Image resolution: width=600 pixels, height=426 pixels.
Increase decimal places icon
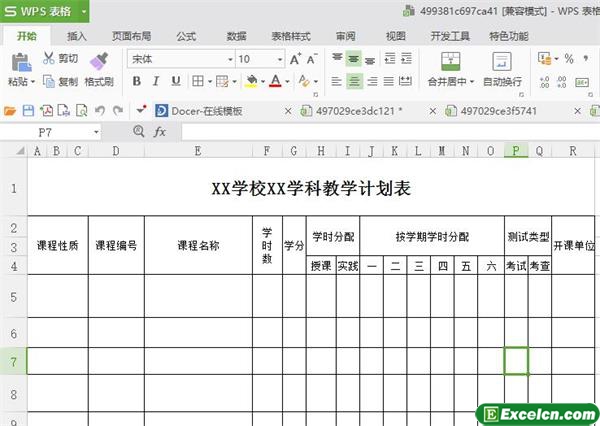click(x=544, y=82)
